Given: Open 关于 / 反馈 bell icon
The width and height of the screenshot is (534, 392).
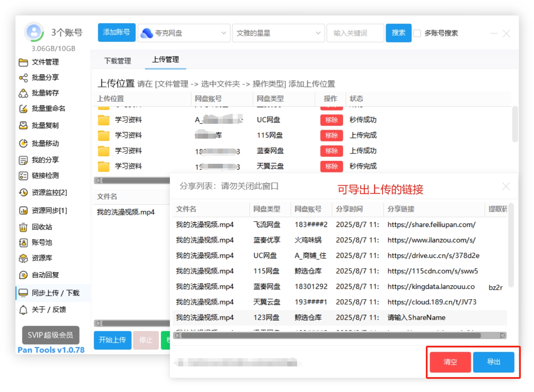Looking at the screenshot, I should (23, 310).
